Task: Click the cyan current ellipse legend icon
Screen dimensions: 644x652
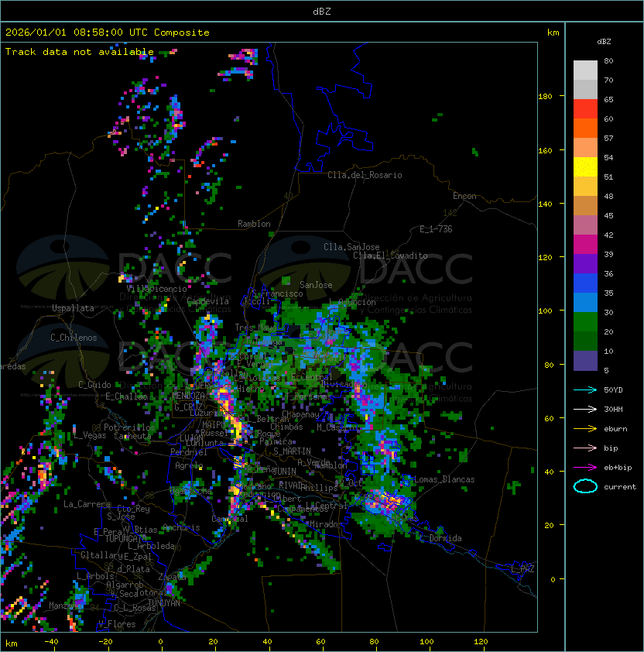Action: [585, 486]
